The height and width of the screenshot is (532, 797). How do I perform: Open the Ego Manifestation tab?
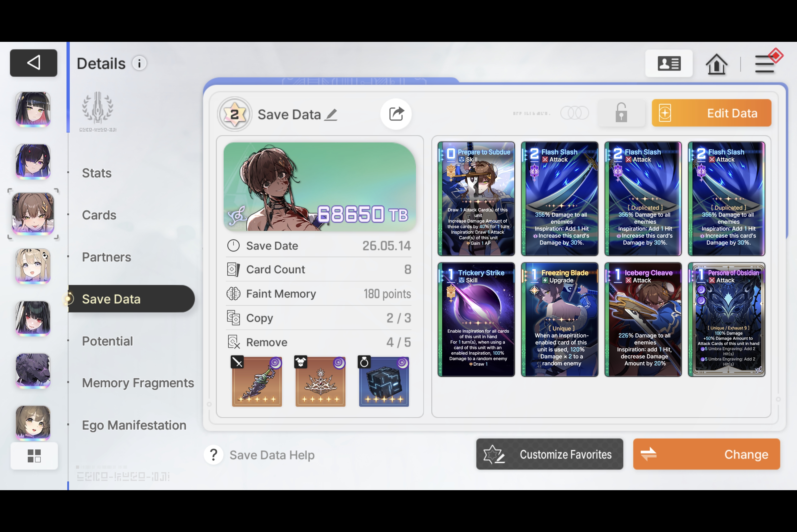tap(134, 425)
